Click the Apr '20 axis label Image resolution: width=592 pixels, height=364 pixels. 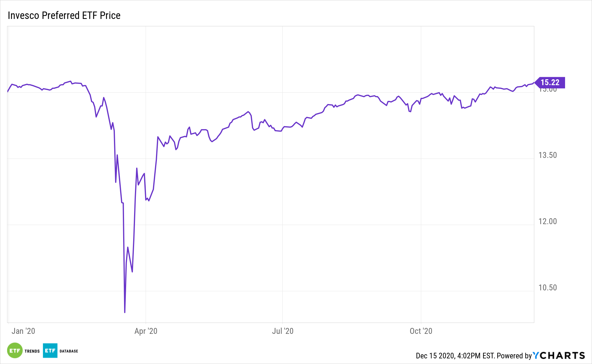pyautogui.click(x=146, y=331)
